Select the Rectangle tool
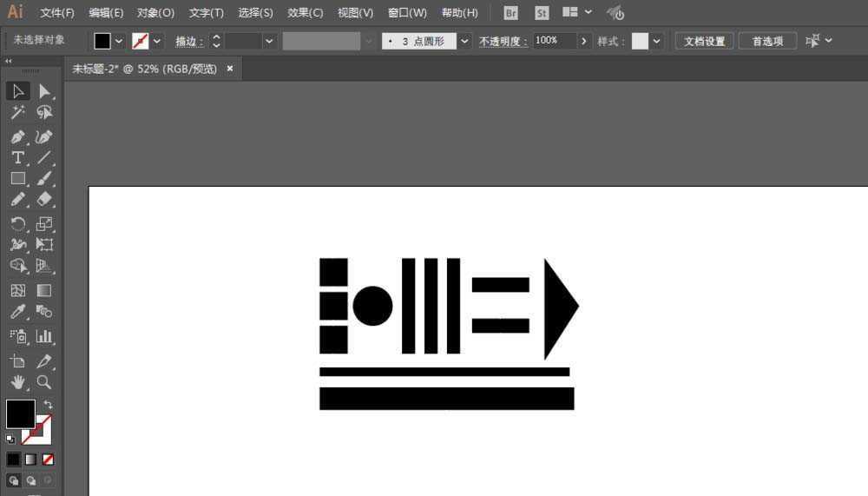The image size is (868, 496). click(17, 178)
